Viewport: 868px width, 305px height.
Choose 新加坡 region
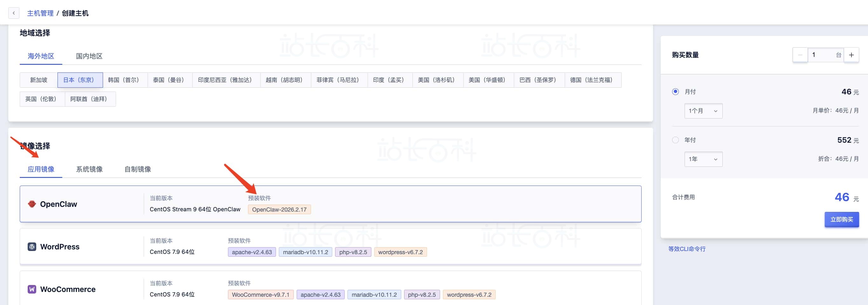pyautogui.click(x=39, y=80)
